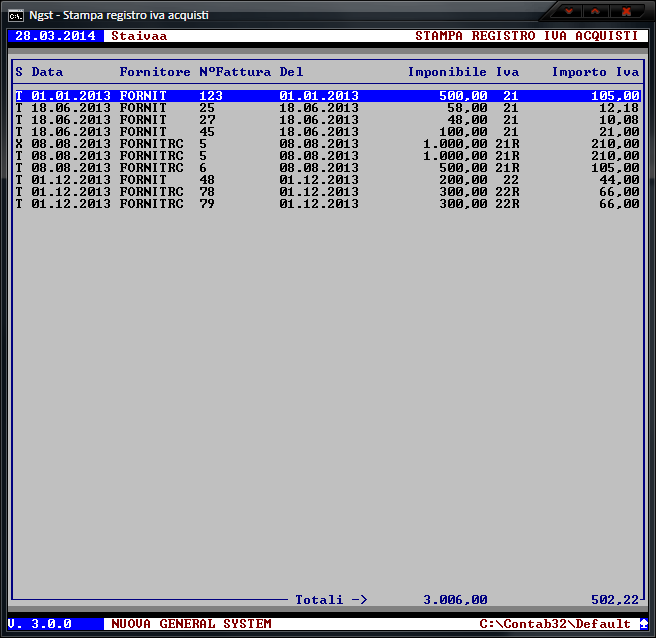Screen dimensions: 656x638
Task: Minimize window with the down-chevron button
Action: point(570,12)
